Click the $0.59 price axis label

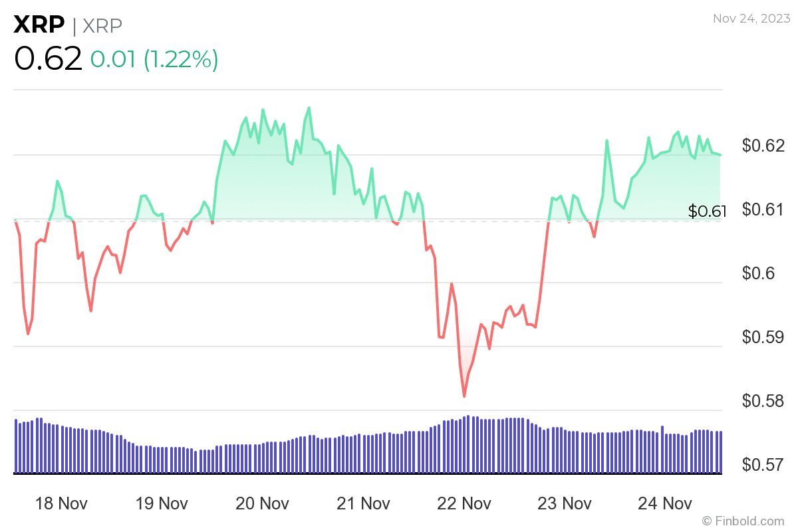pos(763,337)
